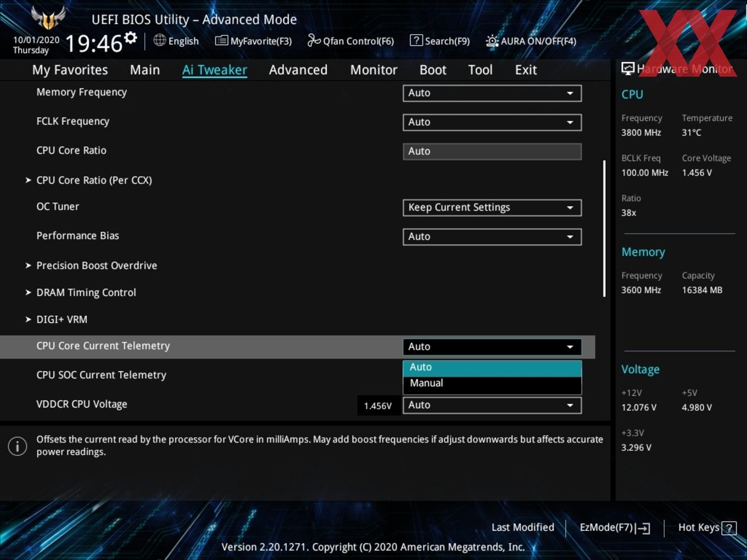
Task: Click the globe language icon
Action: coord(159,40)
